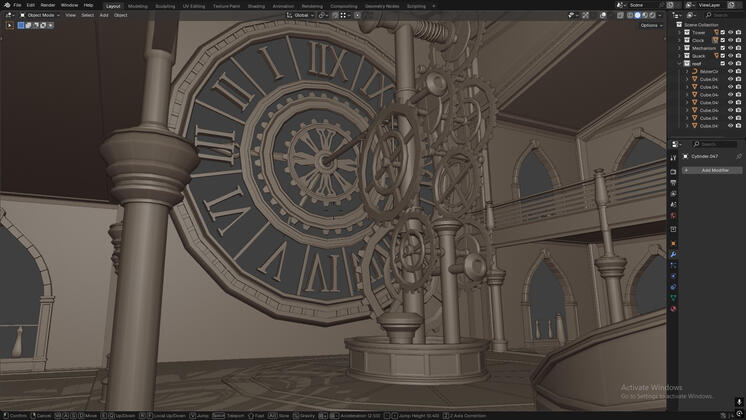This screenshot has height=420, width=746.
Task: Open the Scene properties tab
Action: 673,205
